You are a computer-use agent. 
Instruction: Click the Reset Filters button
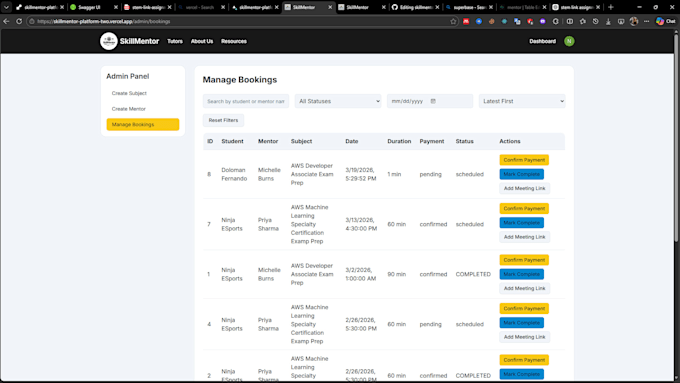tap(223, 120)
